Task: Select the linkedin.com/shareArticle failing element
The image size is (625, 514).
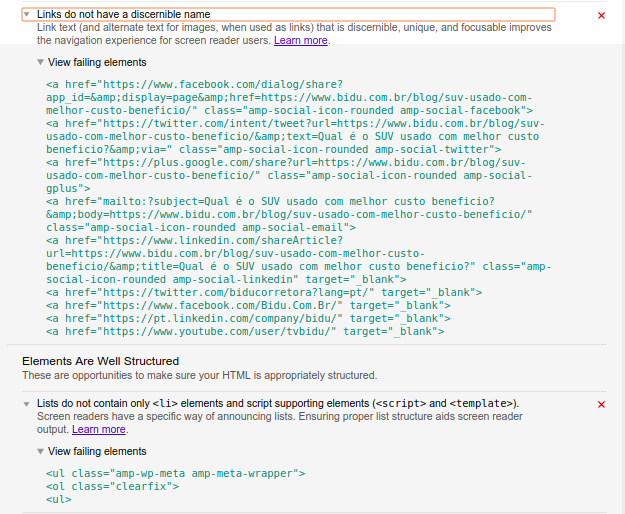Action: point(299,260)
